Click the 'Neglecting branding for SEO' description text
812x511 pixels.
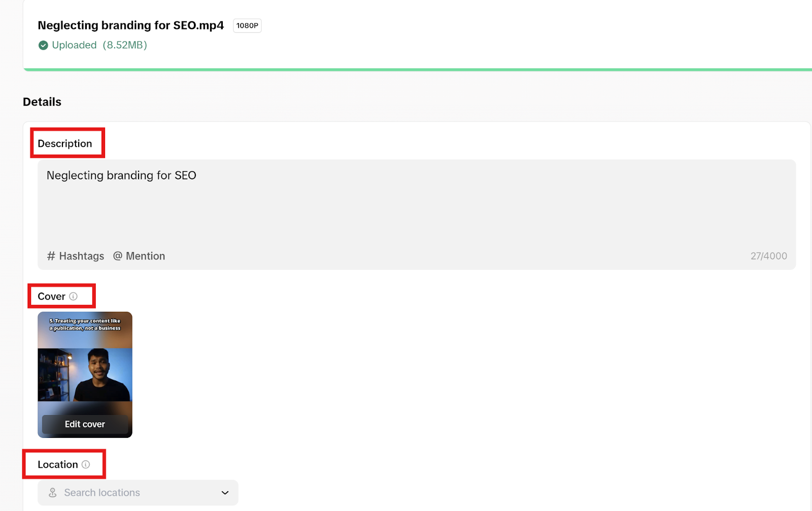pos(121,175)
